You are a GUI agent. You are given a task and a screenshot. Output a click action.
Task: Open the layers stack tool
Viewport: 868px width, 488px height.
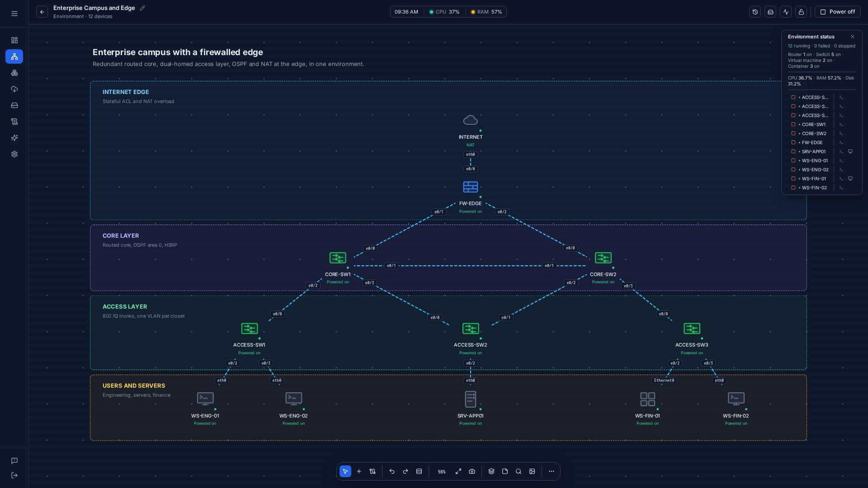point(491,472)
